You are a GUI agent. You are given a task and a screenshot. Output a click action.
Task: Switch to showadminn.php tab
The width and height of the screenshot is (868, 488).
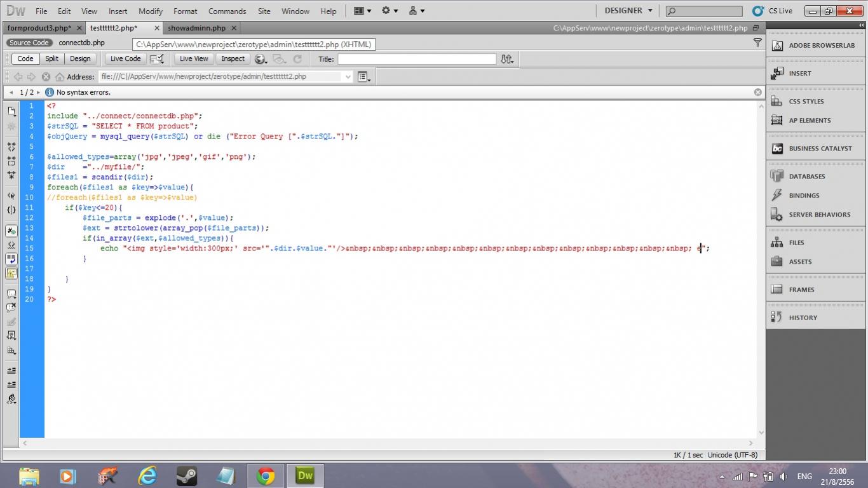196,28
